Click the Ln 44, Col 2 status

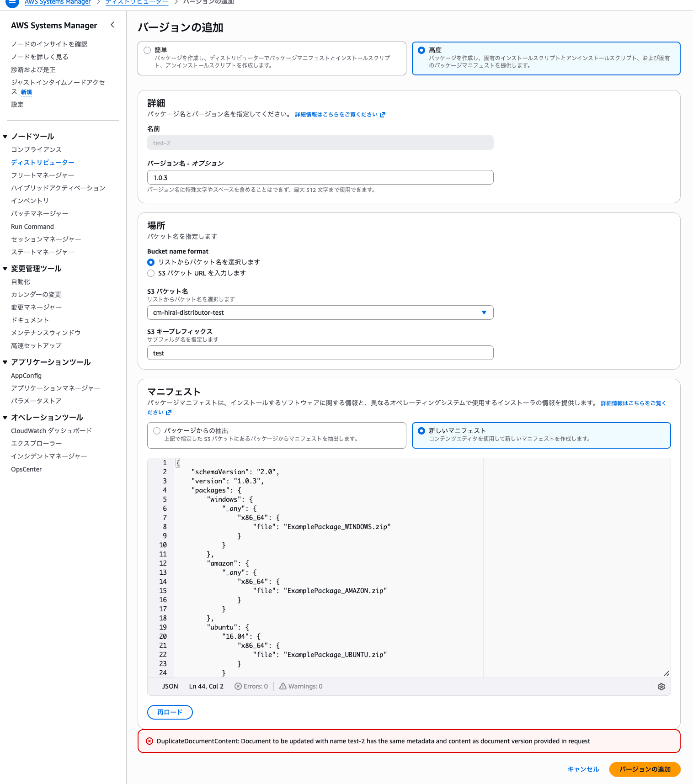pos(206,686)
